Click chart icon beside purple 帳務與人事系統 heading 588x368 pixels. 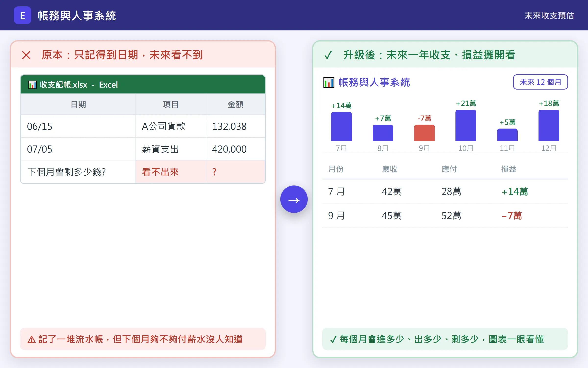tap(329, 82)
